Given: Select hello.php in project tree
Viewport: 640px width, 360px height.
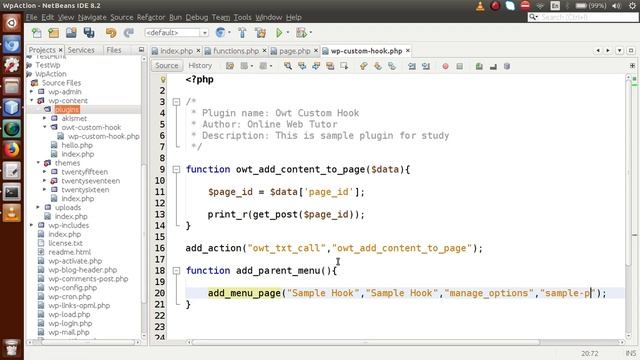Looking at the screenshot, I should [x=77, y=145].
